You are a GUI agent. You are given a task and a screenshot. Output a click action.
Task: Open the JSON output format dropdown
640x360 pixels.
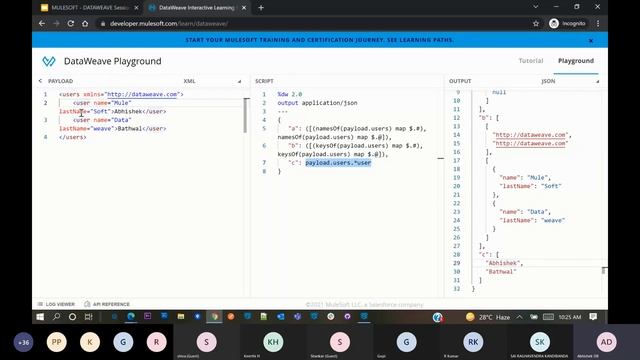[x=570, y=81]
